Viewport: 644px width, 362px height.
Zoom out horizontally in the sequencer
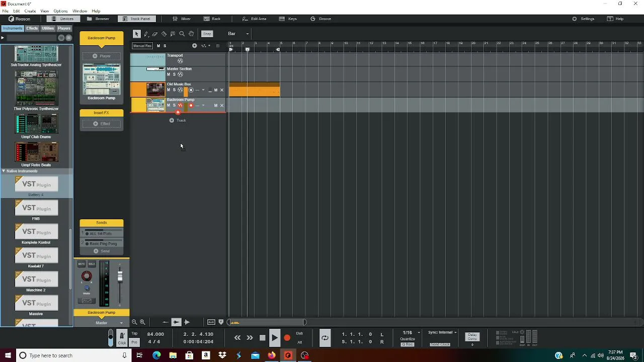134,322
